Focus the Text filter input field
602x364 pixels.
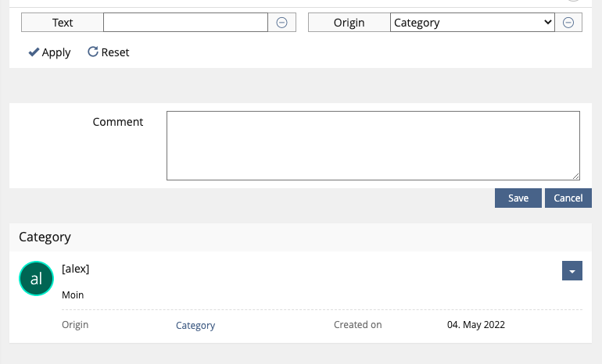tap(185, 23)
